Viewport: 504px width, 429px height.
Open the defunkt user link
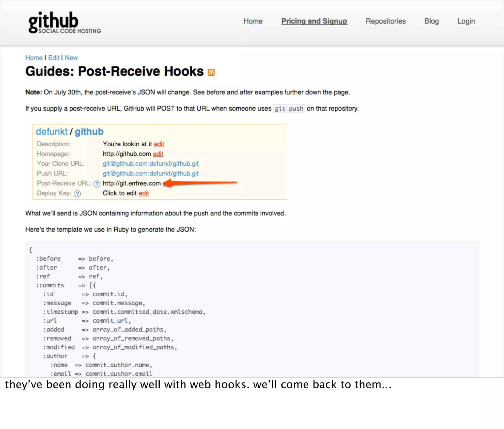[51, 132]
